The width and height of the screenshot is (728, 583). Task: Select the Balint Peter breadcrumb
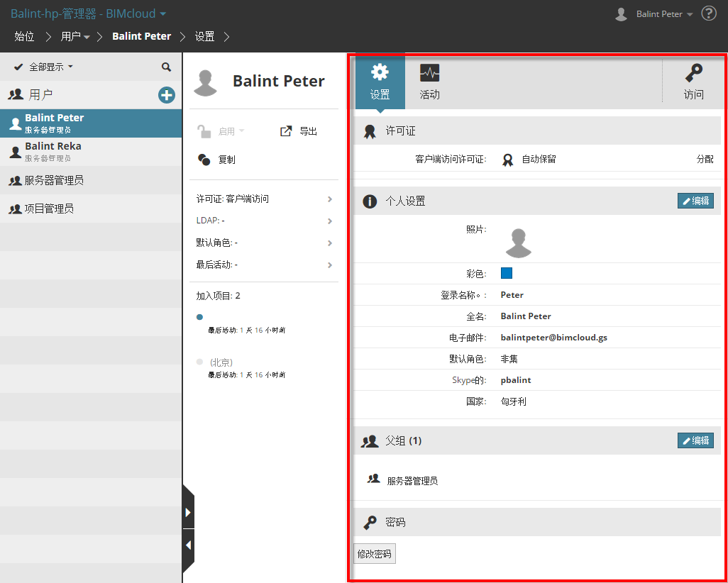point(142,37)
